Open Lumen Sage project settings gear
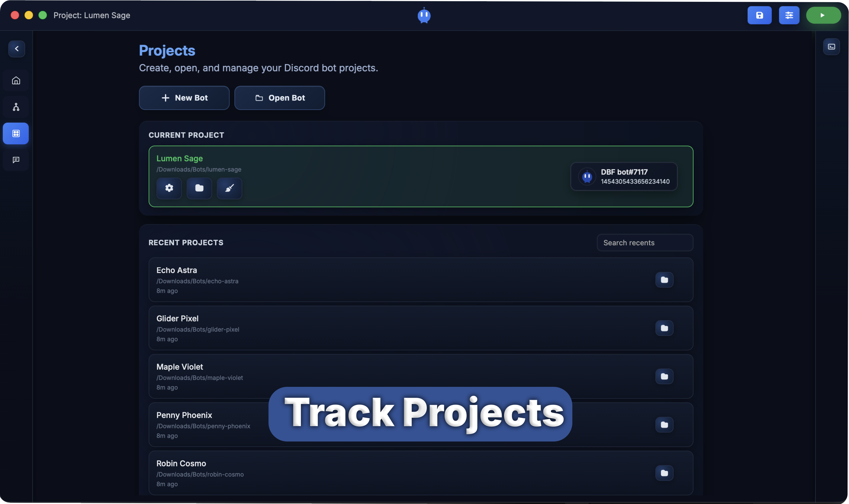 pyautogui.click(x=169, y=188)
